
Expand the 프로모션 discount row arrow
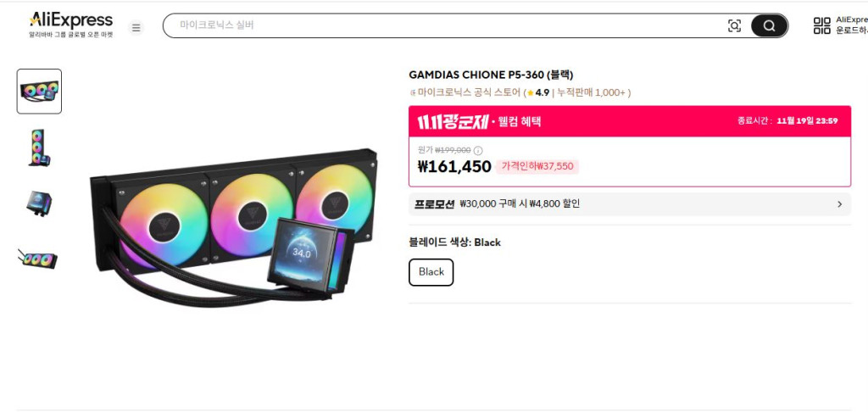click(839, 204)
